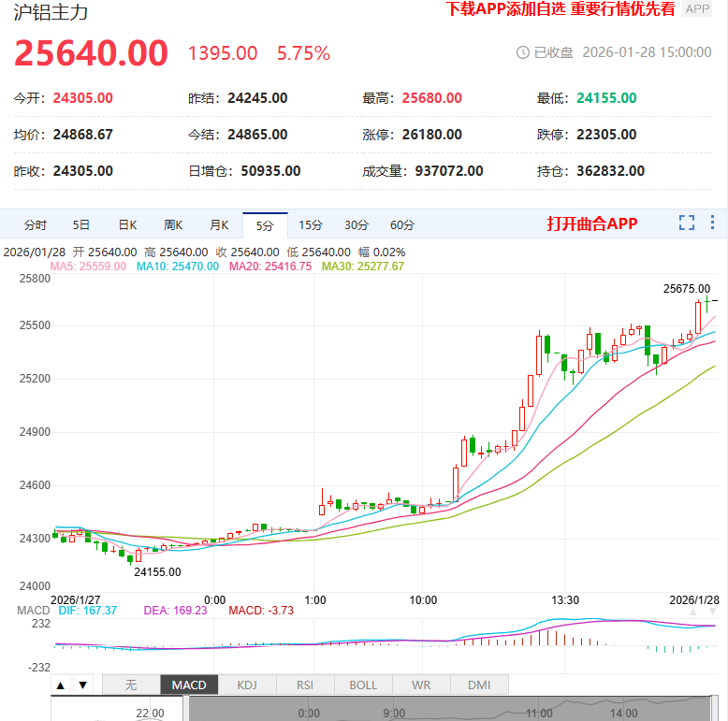Screen dimensions: 728x721
Task: Select the DMI indicator tab
Action: pos(479,685)
